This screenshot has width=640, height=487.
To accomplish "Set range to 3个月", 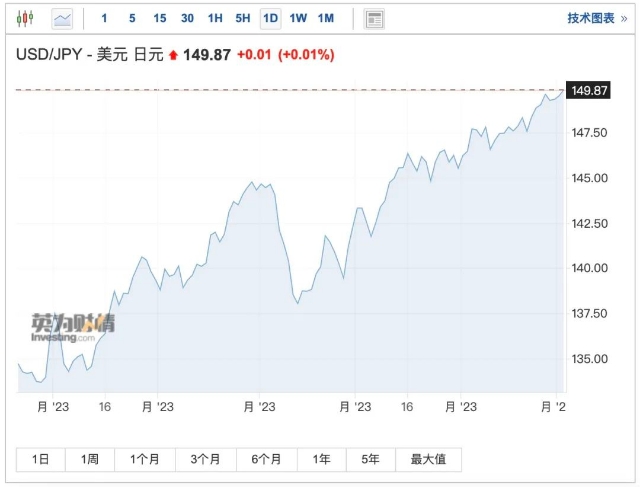I will [x=206, y=460].
